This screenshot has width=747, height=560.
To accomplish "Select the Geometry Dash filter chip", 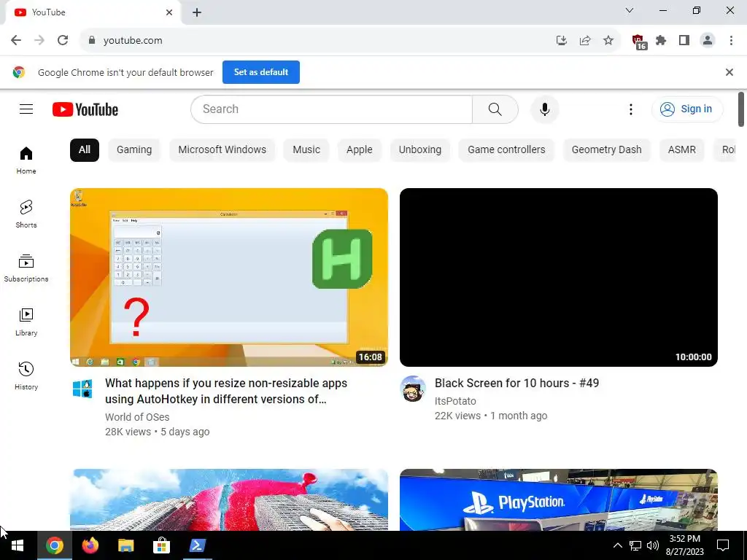I will pyautogui.click(x=606, y=149).
